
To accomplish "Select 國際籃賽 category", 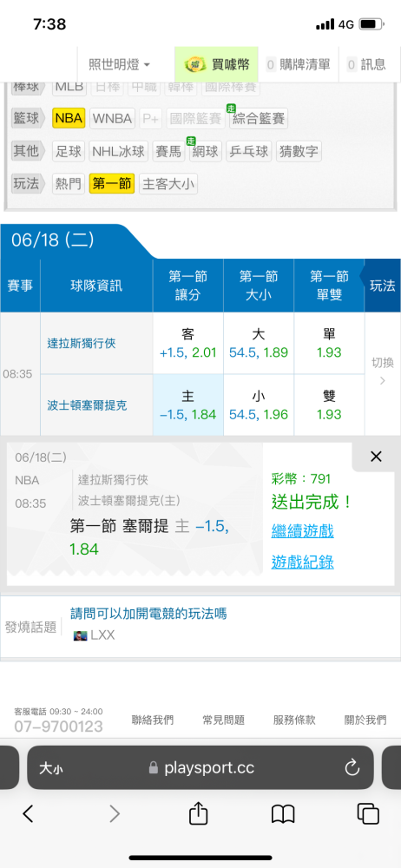I will (x=195, y=118).
